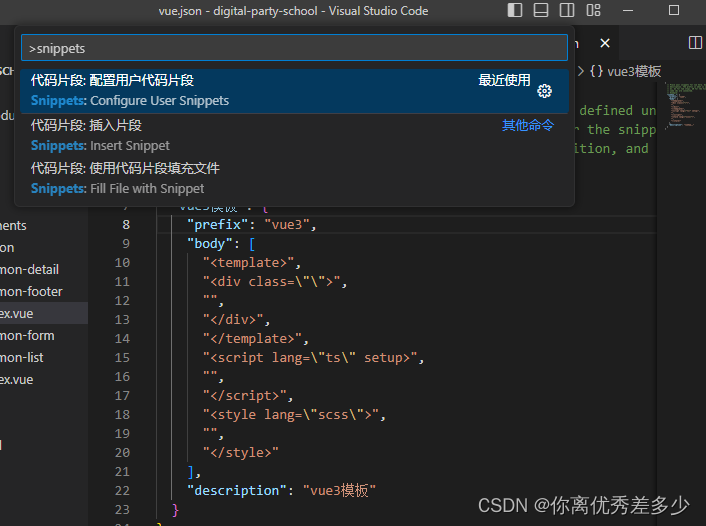Maximize the VS Code window
The height and width of the screenshot is (526, 706).
pos(674,10)
